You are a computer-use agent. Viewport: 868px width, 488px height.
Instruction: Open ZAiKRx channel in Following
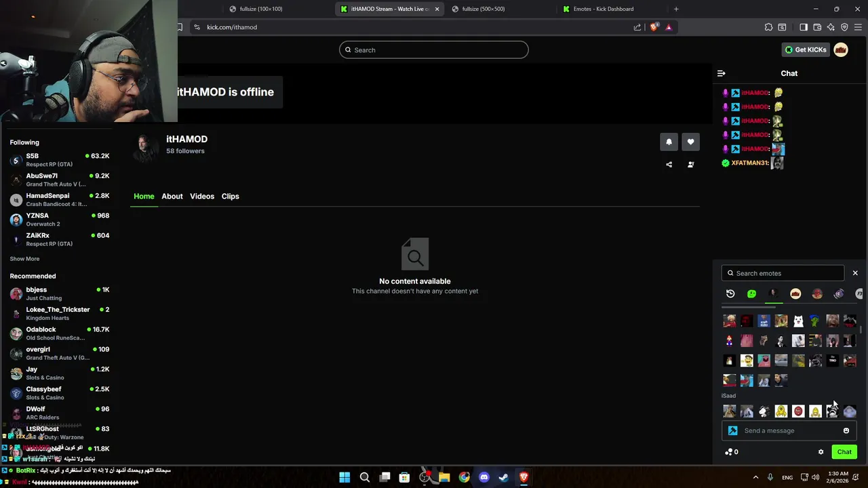point(59,239)
